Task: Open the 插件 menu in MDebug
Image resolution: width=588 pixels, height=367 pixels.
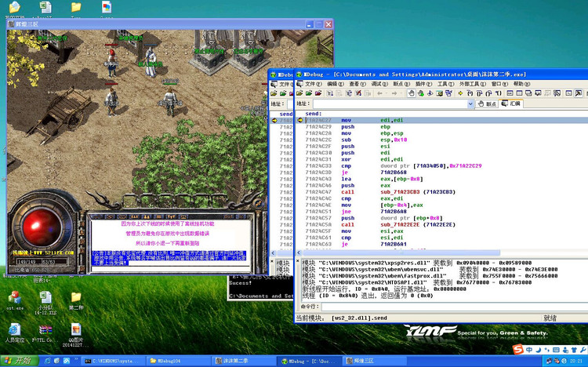Action: coord(423,84)
